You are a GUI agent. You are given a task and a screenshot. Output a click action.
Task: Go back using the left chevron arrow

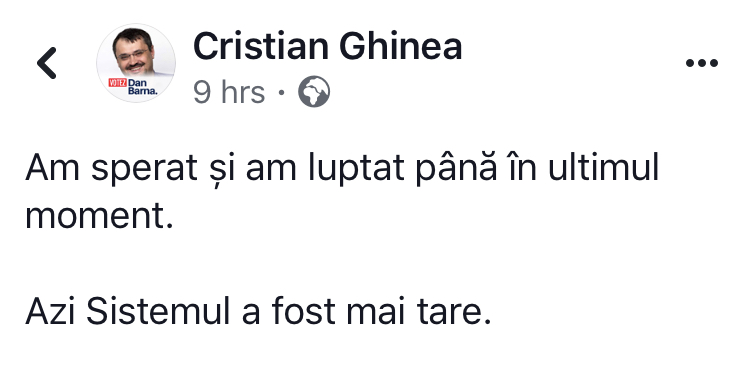coord(47,63)
